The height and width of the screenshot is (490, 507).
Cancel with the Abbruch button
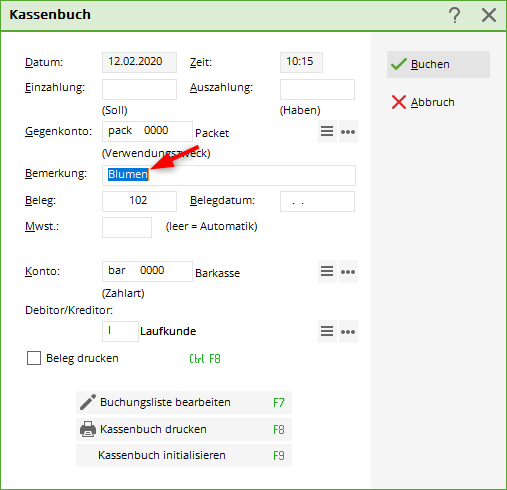pyautogui.click(x=438, y=102)
